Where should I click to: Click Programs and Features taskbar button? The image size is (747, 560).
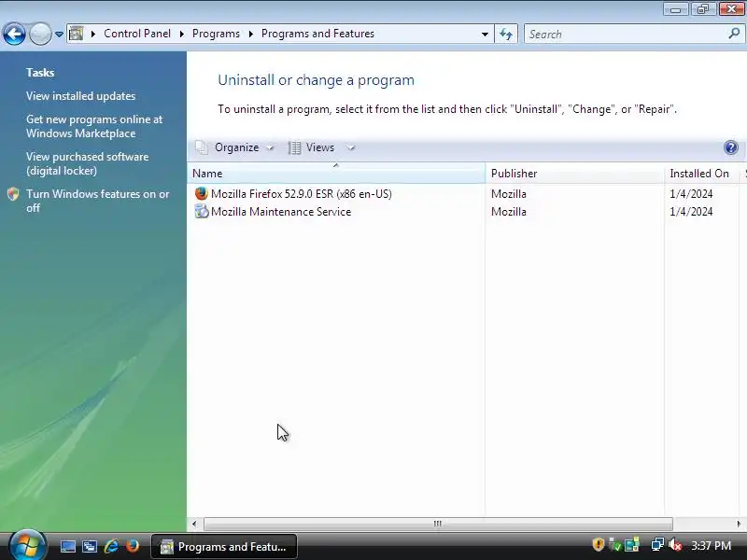224,547
